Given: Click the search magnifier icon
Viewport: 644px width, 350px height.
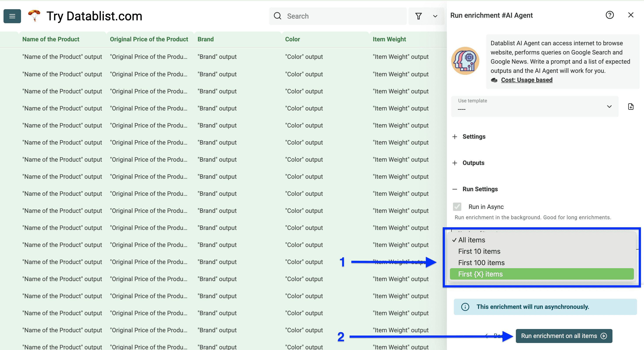Looking at the screenshot, I should (x=278, y=16).
